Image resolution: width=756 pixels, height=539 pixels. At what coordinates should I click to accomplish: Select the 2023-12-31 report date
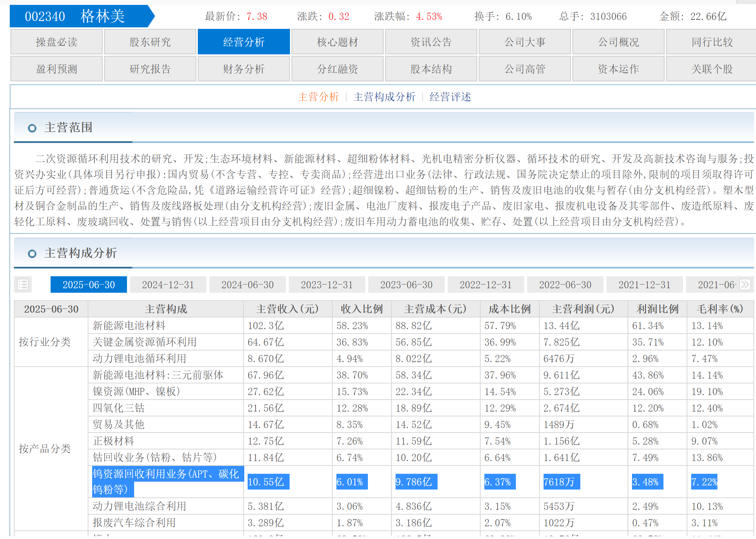[x=327, y=284]
